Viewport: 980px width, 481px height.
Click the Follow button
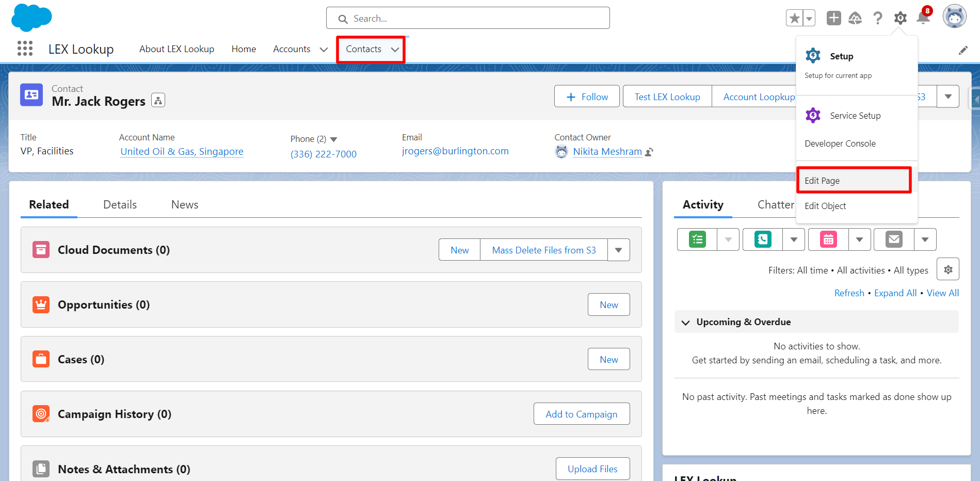point(587,97)
